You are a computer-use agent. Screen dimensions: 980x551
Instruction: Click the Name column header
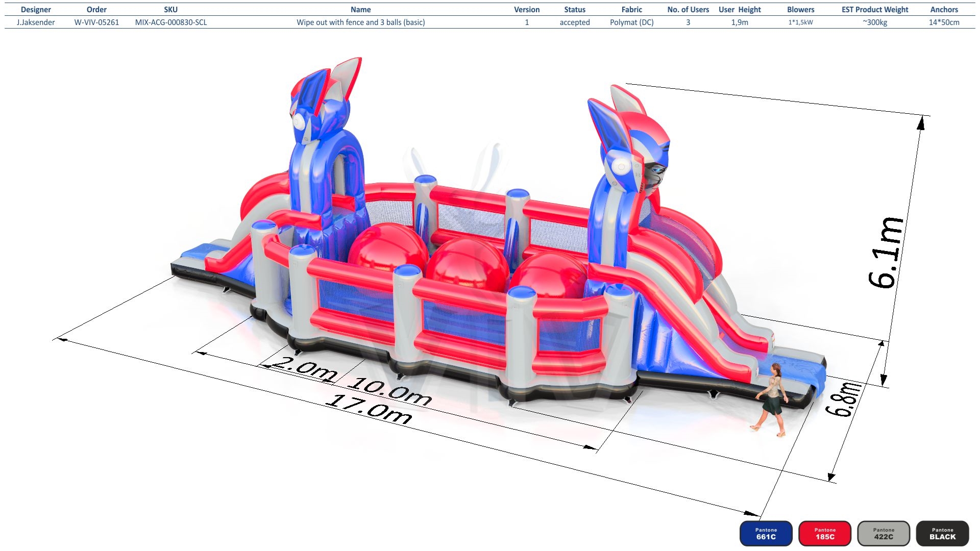coord(361,10)
